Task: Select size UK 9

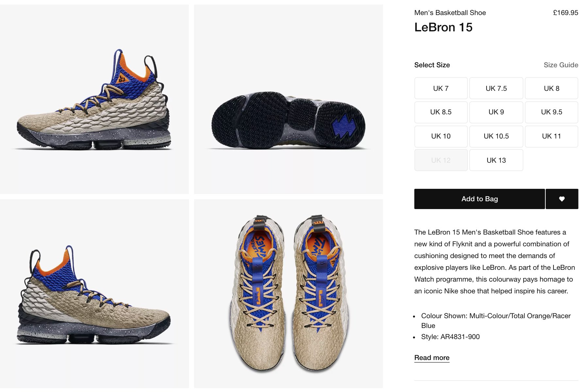Action: [496, 112]
